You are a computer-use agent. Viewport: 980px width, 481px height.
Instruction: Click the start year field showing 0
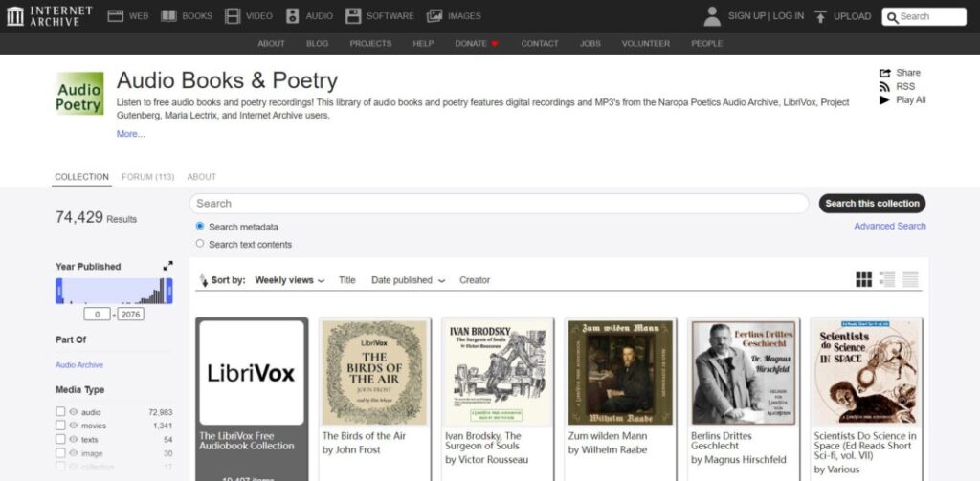point(97,315)
